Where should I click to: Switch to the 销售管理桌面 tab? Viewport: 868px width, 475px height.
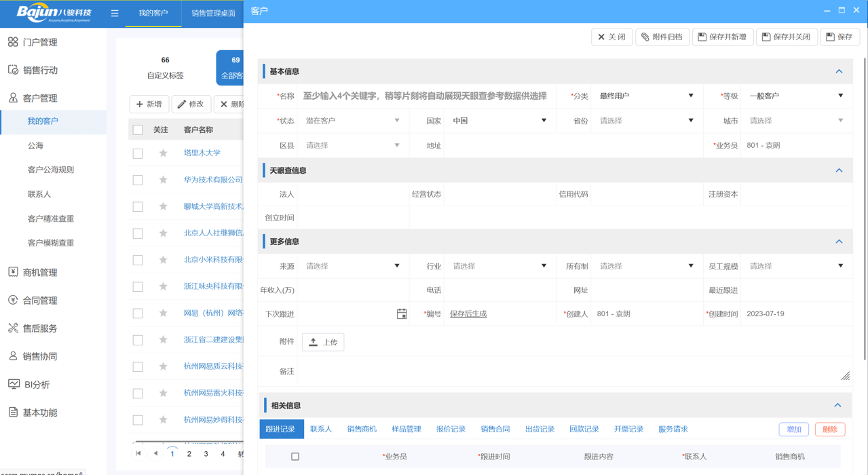(212, 13)
